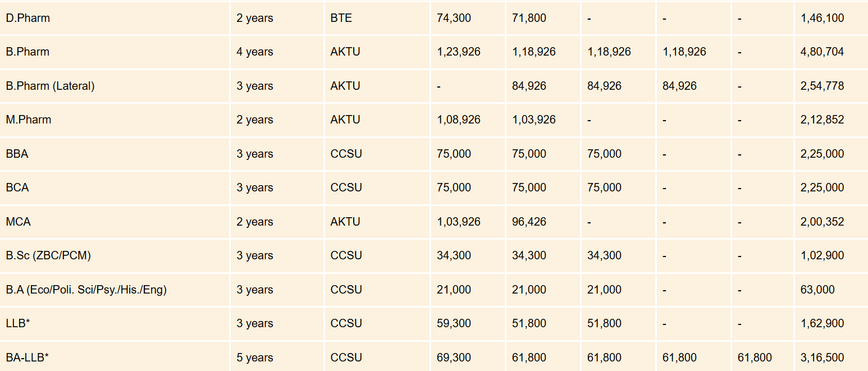Click the 1,46,100 total fee value
The width and height of the screenshot is (868, 371).
point(822,18)
